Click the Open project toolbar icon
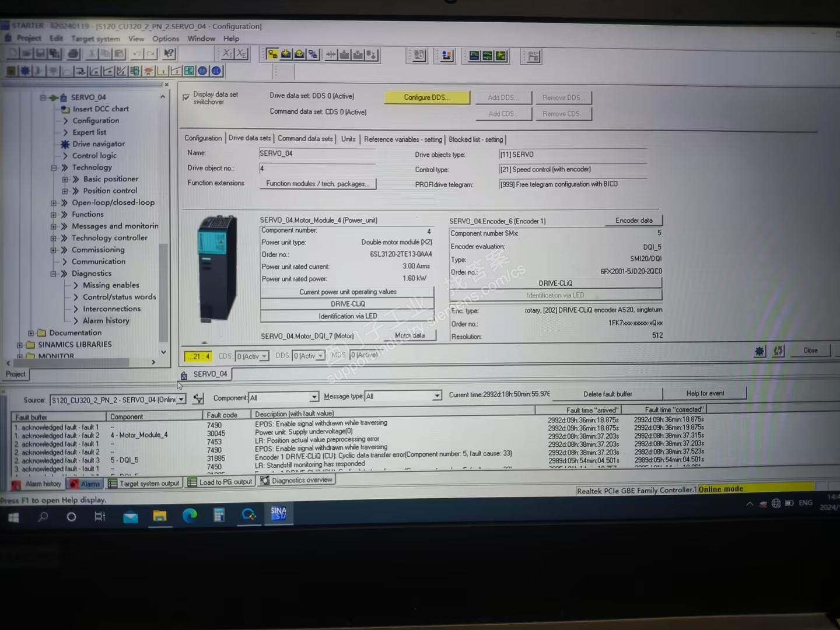Image resolution: width=840 pixels, height=630 pixels. 27,54
